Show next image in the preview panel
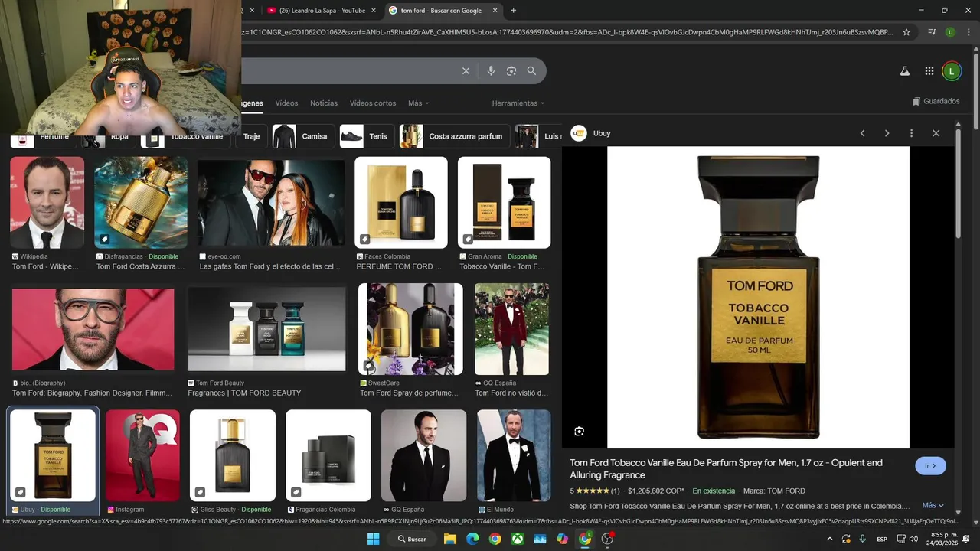This screenshot has width=980, height=551. 887,133
